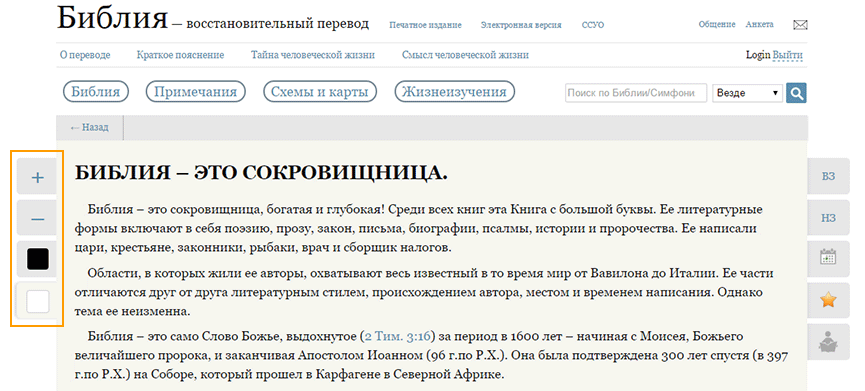Focus the Поиск по Библии search field
This screenshot has width=865, height=391.
coord(636,93)
